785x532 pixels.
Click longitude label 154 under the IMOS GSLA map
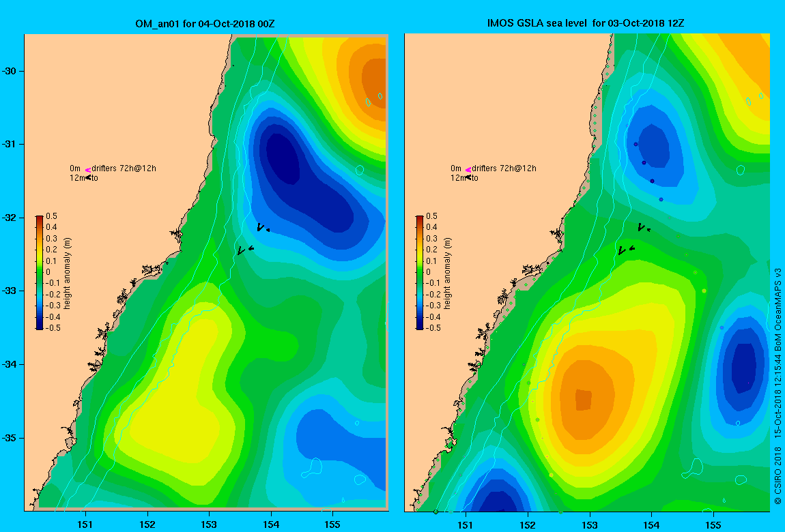pos(651,524)
